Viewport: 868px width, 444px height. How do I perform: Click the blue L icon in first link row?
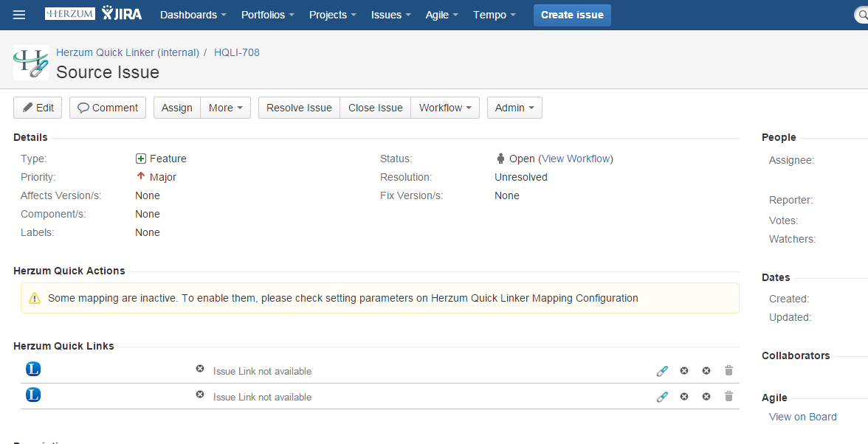click(x=33, y=369)
